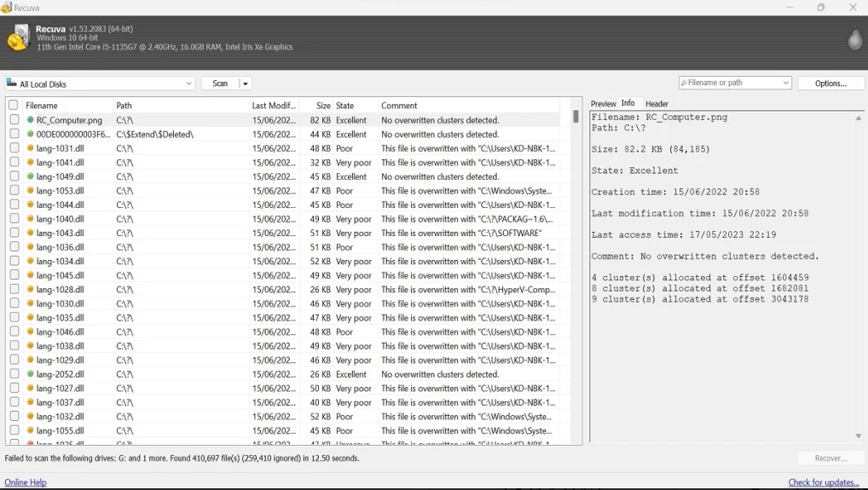
Task: Expand the Filename or path filter dropdown
Action: pyautogui.click(x=785, y=83)
